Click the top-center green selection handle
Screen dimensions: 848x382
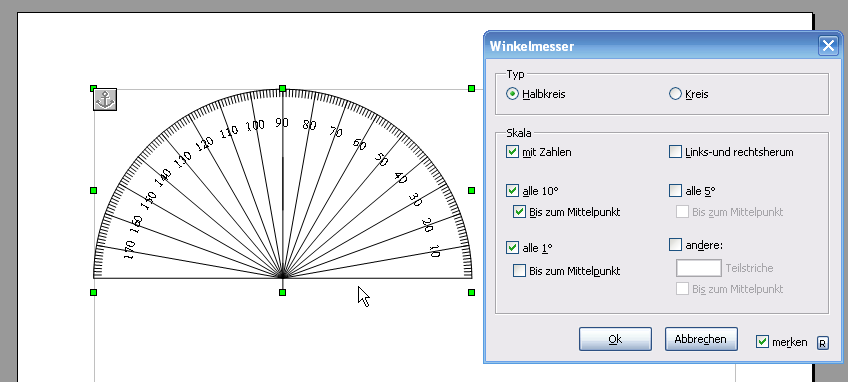click(x=282, y=88)
